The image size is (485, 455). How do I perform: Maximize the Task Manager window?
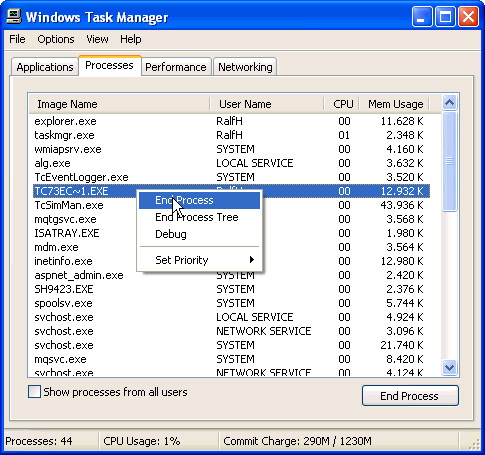point(445,17)
